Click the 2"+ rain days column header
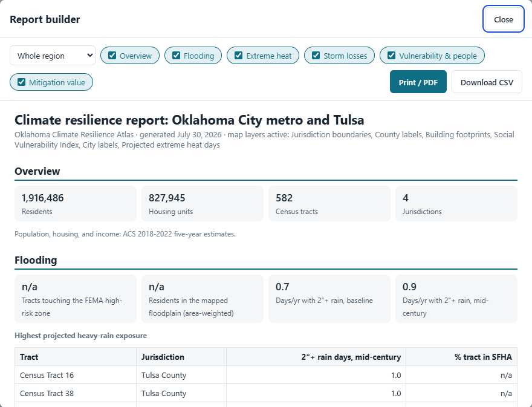 316,357
